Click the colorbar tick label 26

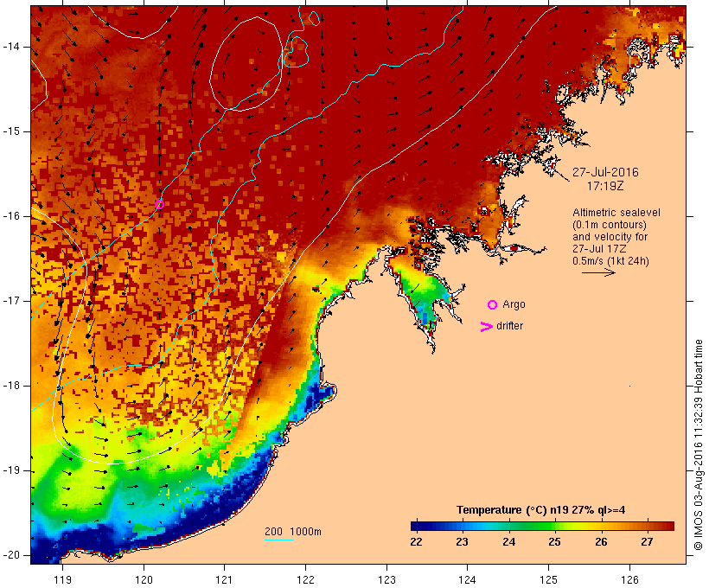pyautogui.click(x=601, y=542)
